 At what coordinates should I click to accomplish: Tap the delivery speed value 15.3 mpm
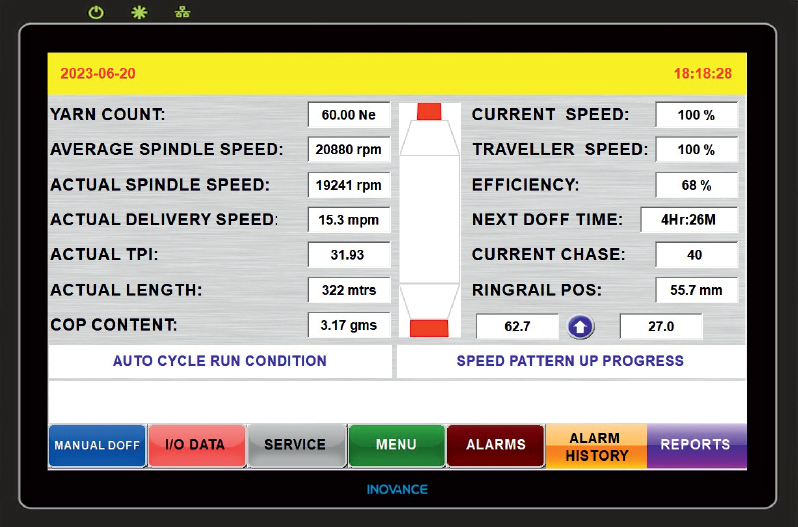click(349, 220)
